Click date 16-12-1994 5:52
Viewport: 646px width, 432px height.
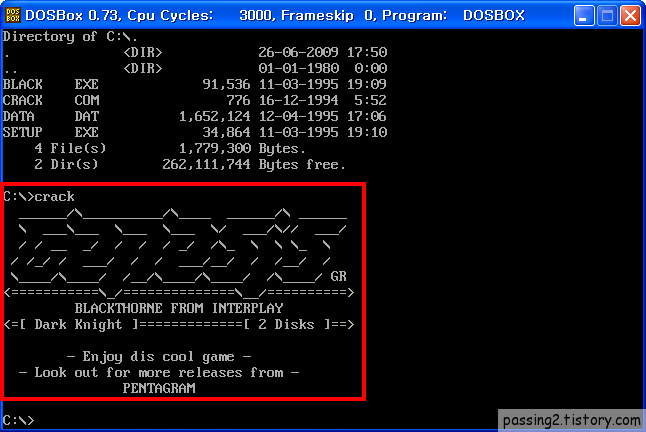click(x=323, y=100)
